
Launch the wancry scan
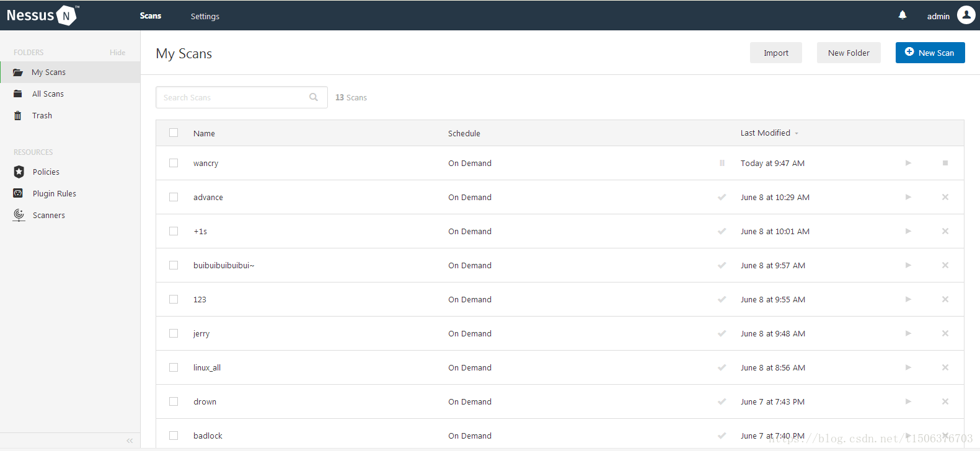[908, 163]
